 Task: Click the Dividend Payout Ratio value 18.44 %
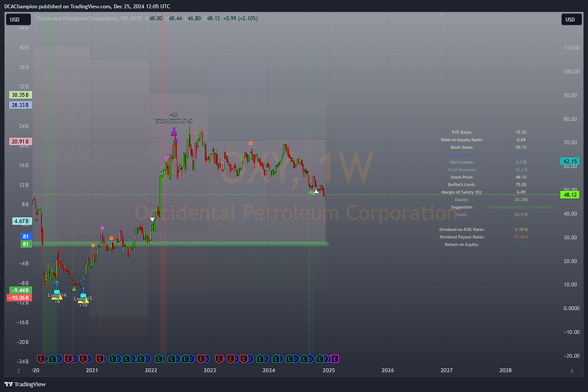(x=521, y=237)
